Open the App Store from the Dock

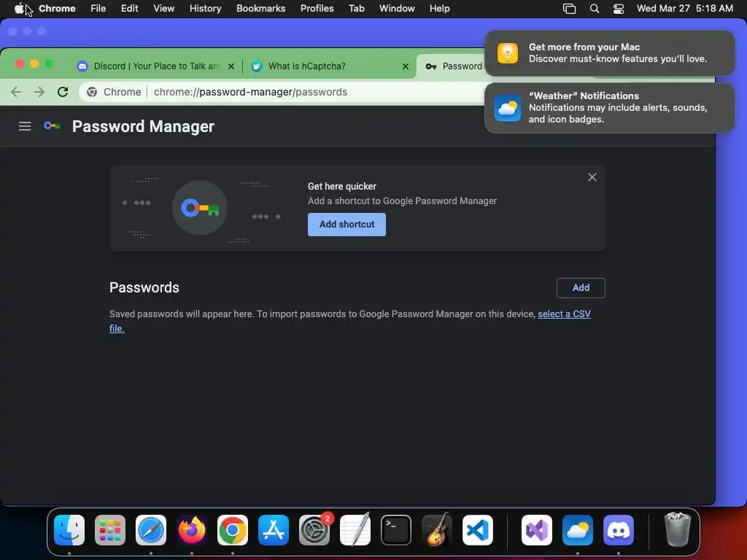(274, 530)
